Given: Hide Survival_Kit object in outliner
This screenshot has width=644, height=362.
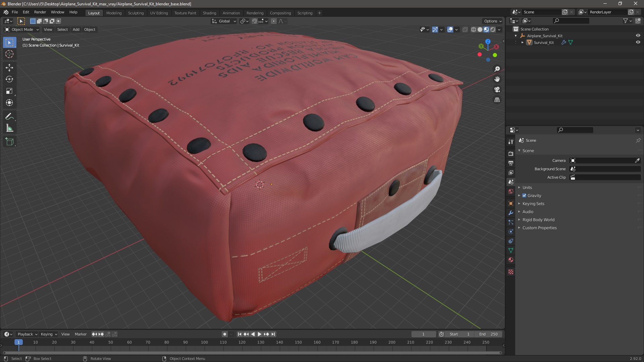Looking at the screenshot, I should (x=638, y=42).
